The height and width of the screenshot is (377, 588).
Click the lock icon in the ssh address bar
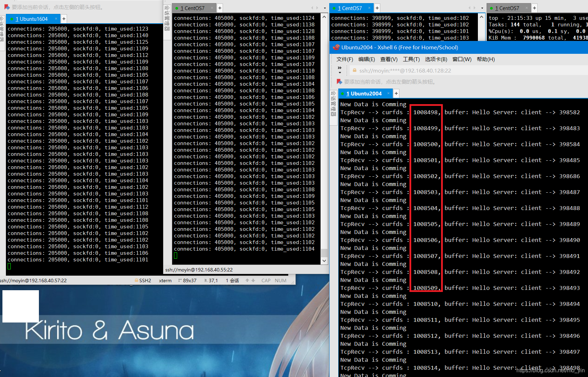tap(355, 70)
